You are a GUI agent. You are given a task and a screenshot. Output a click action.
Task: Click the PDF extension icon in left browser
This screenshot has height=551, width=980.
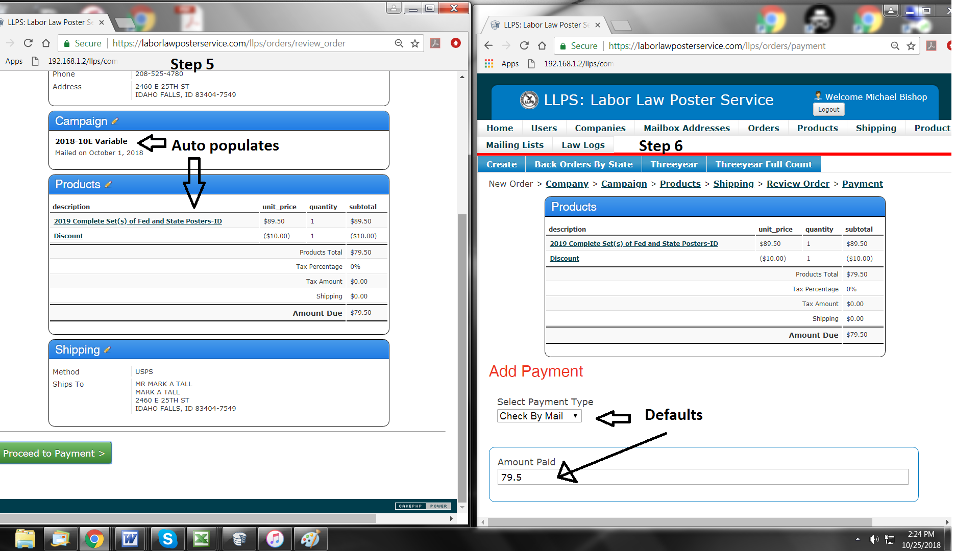tap(435, 43)
